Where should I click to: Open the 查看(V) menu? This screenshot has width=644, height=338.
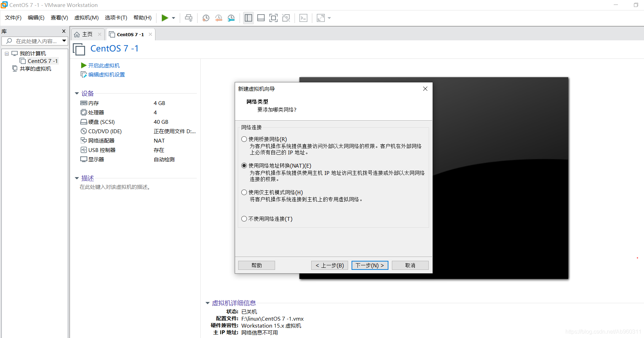tap(59, 18)
